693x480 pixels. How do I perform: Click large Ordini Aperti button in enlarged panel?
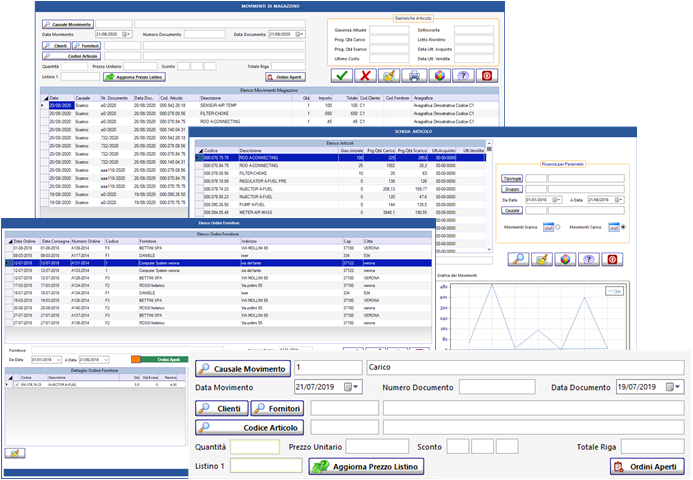coord(647,467)
